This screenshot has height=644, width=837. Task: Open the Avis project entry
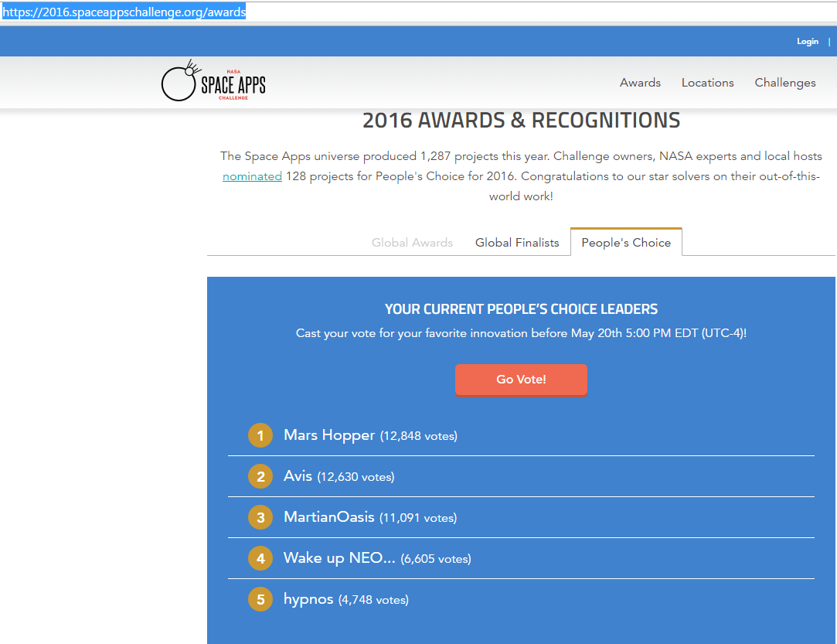click(298, 476)
